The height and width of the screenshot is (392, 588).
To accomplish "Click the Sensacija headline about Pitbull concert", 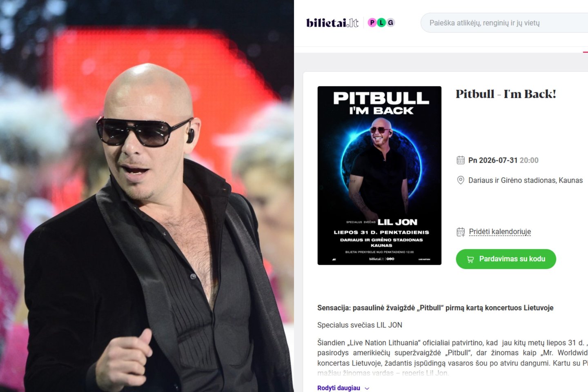I will (x=435, y=308).
